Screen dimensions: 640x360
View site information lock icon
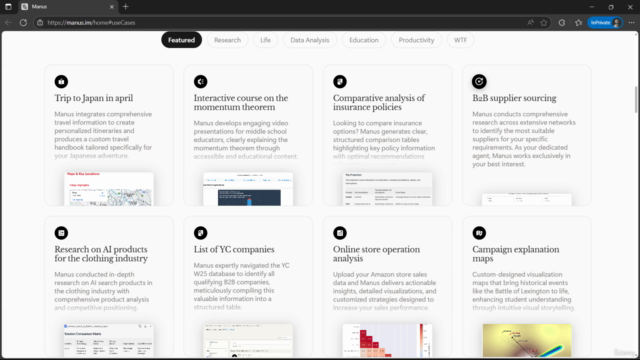click(40, 22)
